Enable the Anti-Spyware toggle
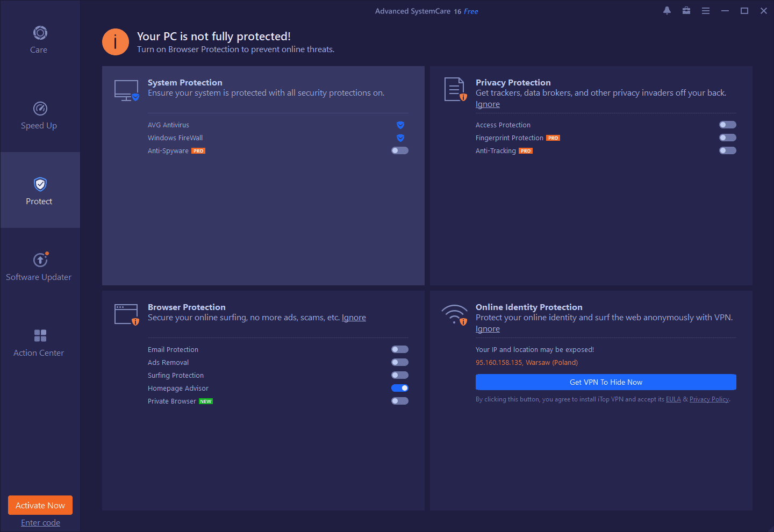 (400, 150)
